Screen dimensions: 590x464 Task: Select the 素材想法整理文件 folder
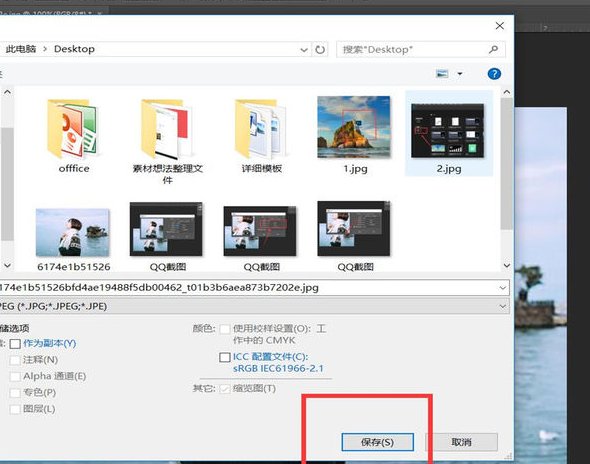pyautogui.click(x=167, y=140)
